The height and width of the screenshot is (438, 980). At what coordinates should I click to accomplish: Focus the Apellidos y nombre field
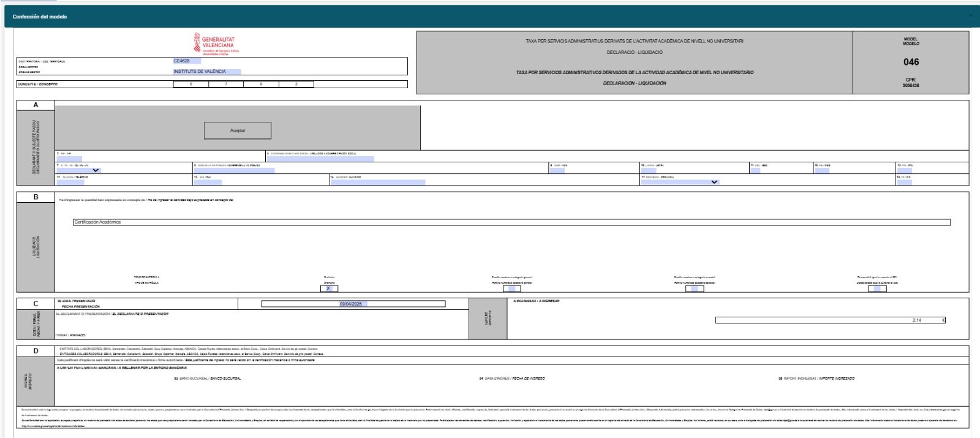(320, 159)
